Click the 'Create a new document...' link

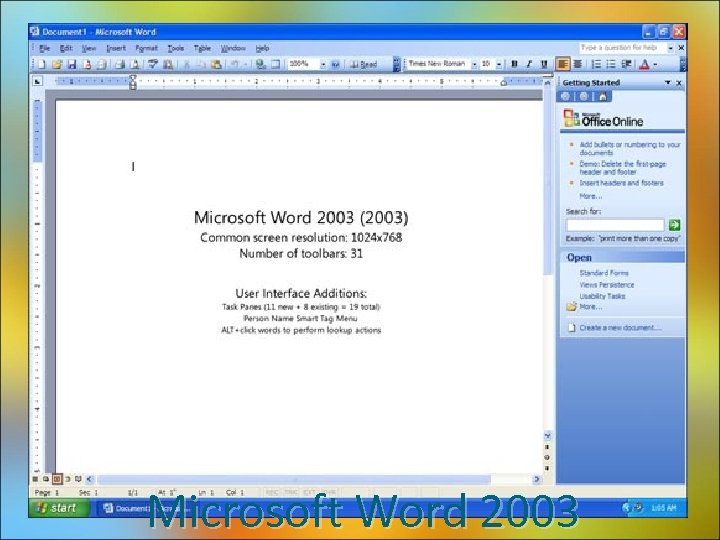point(620,327)
